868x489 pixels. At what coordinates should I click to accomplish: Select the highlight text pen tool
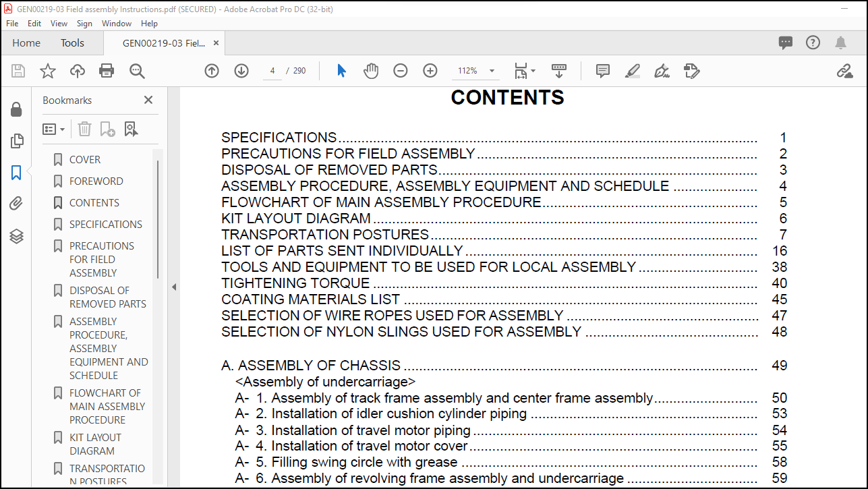632,71
